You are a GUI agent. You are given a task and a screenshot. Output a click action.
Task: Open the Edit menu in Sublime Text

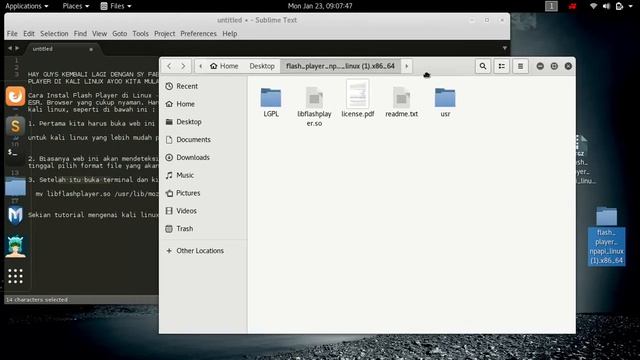(29, 33)
